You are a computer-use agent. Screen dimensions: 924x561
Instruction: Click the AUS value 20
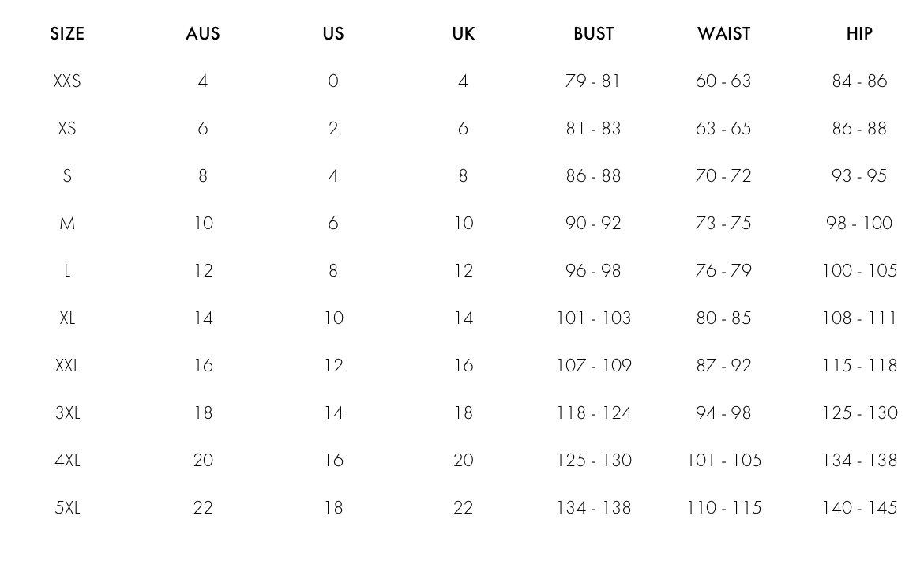pos(203,460)
